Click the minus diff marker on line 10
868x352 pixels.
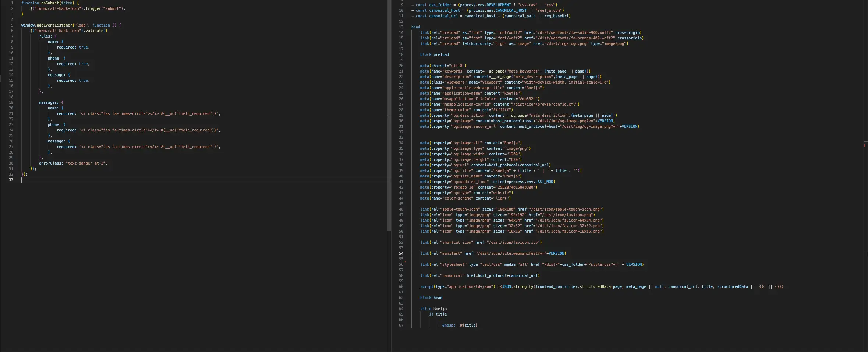tap(412, 10)
